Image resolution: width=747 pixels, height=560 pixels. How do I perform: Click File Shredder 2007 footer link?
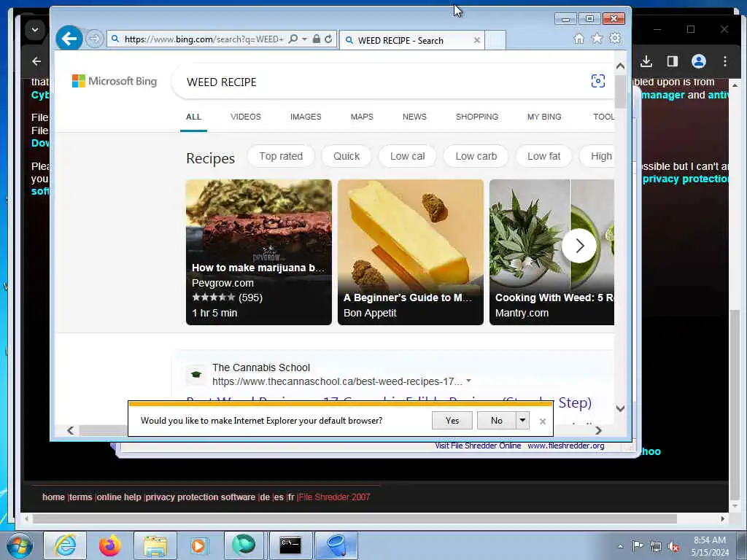point(334,497)
